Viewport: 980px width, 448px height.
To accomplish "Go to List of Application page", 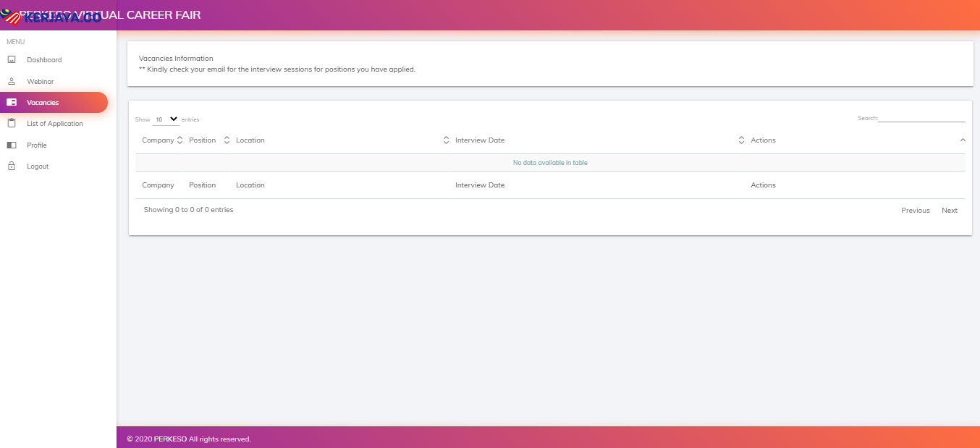I will (55, 124).
